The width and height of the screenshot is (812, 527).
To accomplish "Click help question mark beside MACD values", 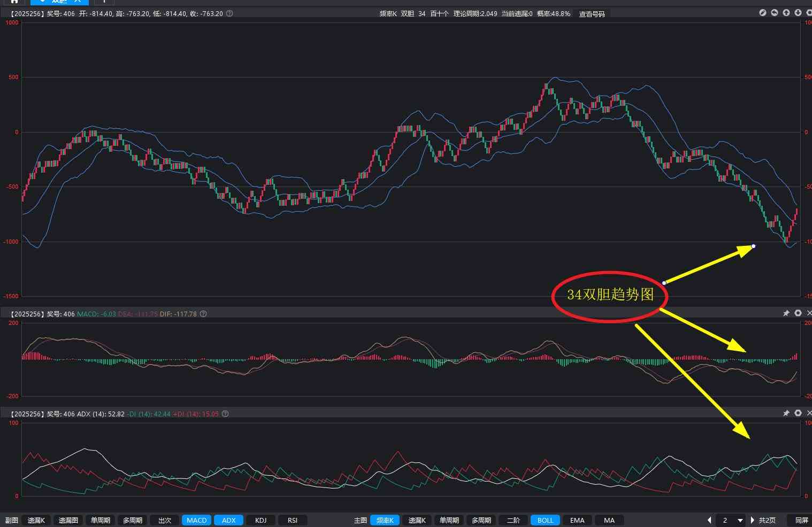I will 203,314.
